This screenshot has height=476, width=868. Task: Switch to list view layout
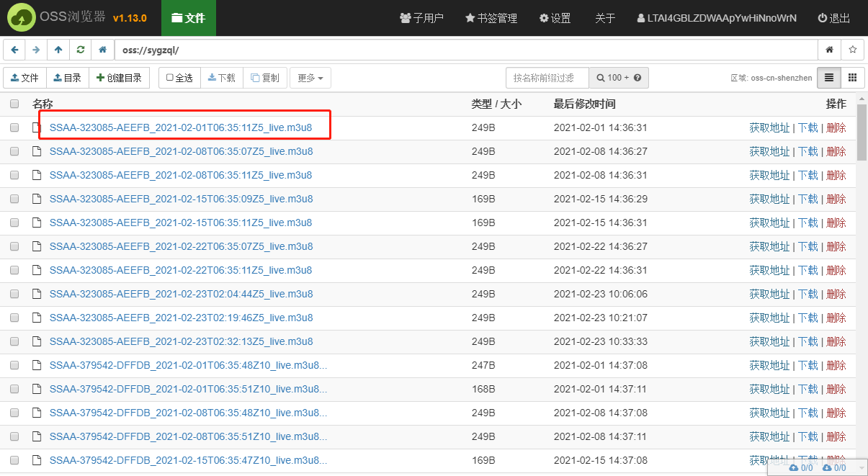click(x=830, y=77)
